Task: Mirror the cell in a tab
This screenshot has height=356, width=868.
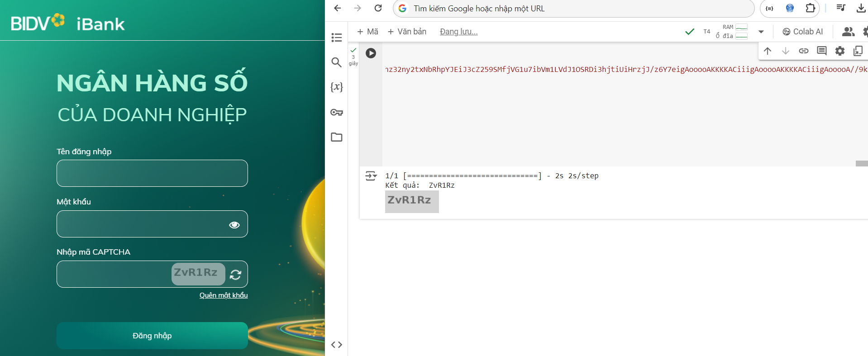Action: coord(858,51)
